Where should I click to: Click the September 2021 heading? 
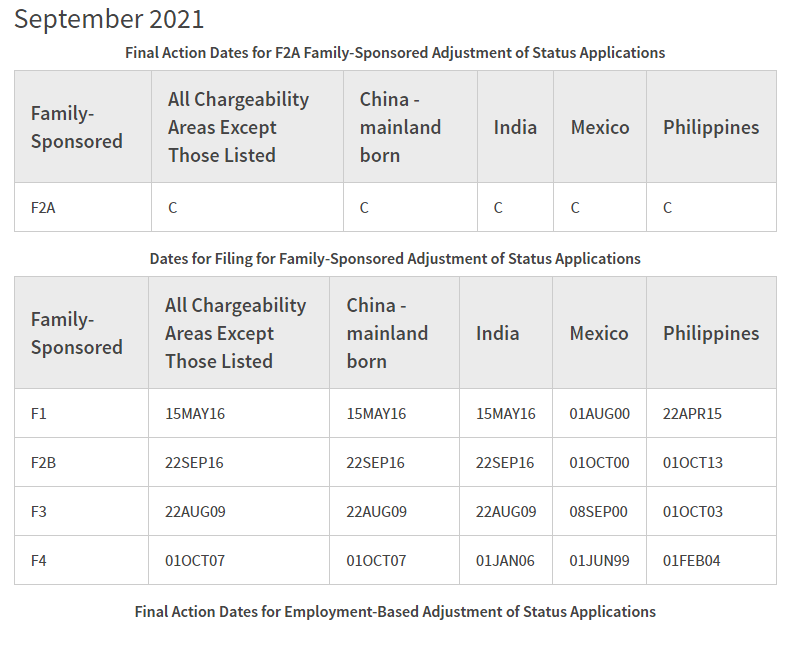pyautogui.click(x=109, y=18)
